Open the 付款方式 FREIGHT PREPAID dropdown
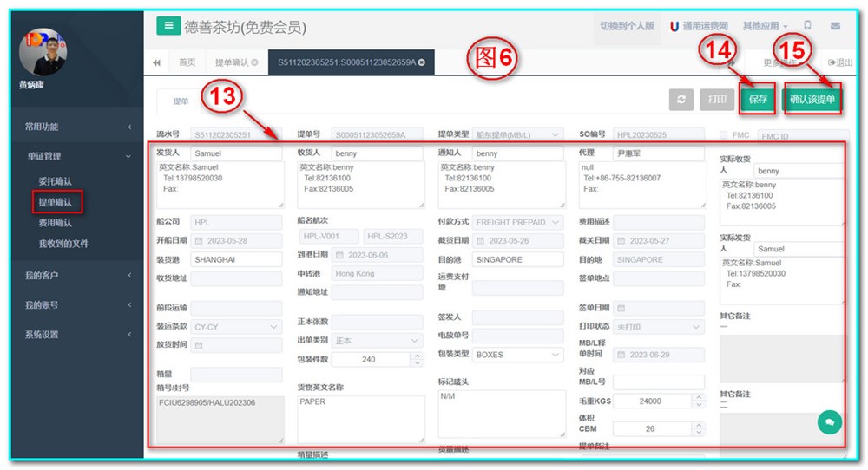Screen dimensions: 868x470 (517, 222)
